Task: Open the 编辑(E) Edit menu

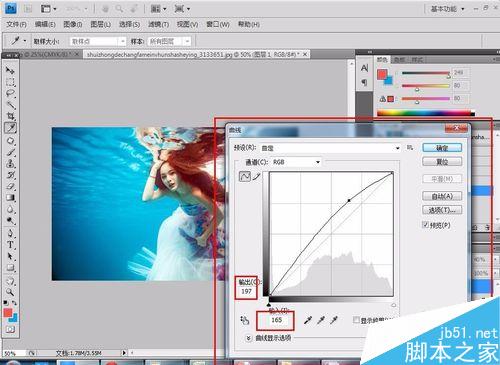Action: click(x=45, y=24)
